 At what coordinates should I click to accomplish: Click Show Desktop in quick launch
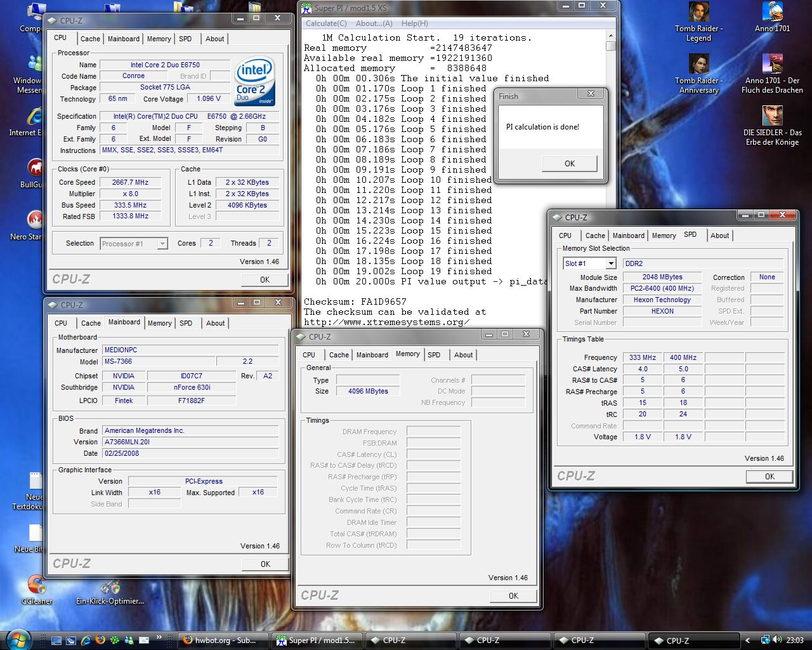click(56, 640)
